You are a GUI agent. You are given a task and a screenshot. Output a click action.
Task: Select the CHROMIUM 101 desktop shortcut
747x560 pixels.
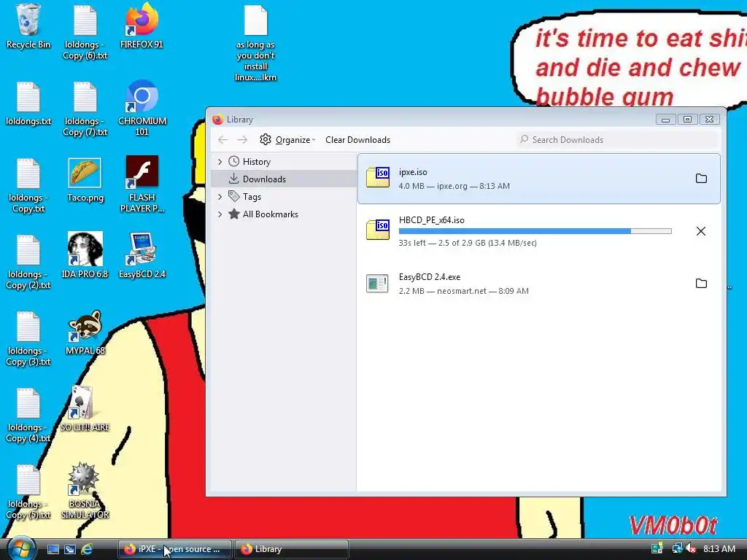click(142, 109)
